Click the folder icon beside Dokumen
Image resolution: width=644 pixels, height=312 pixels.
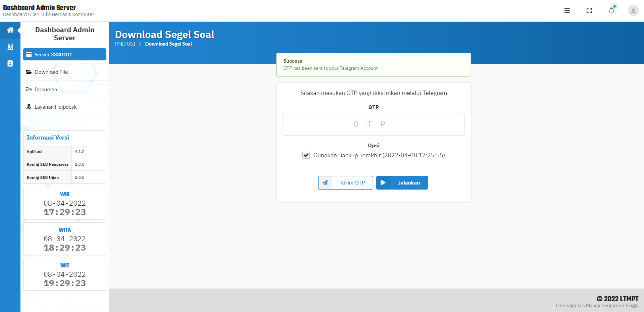(29, 89)
